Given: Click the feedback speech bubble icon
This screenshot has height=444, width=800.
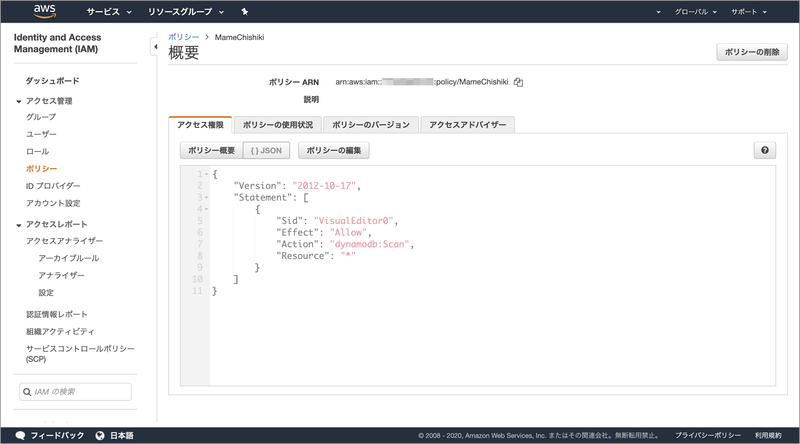Looking at the screenshot, I should [20, 435].
